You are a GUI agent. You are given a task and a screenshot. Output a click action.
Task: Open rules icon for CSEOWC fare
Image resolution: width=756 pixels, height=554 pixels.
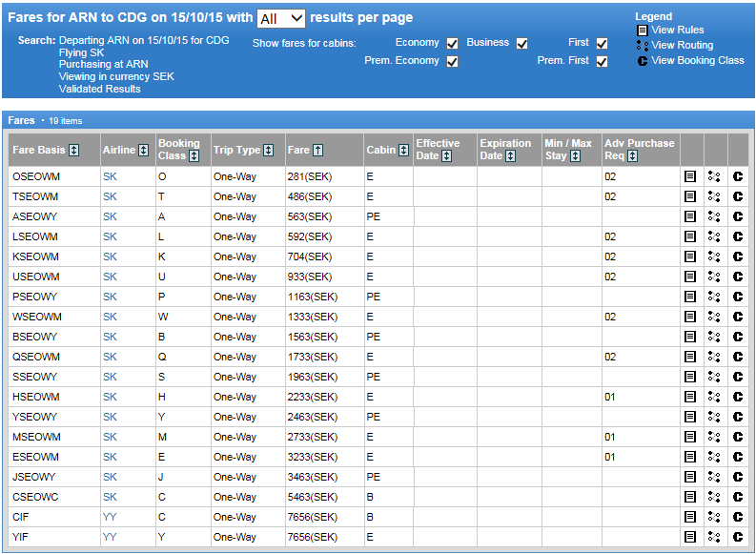pos(690,497)
